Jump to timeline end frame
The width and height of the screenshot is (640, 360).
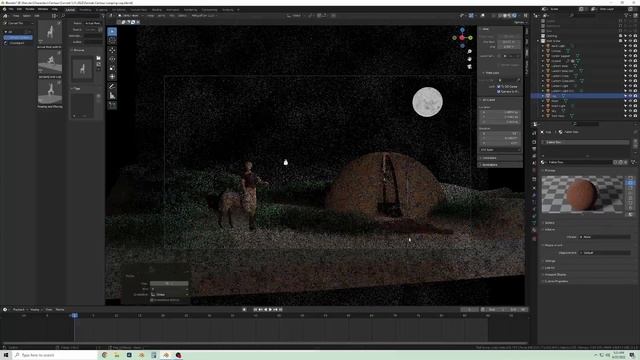pos(280,309)
